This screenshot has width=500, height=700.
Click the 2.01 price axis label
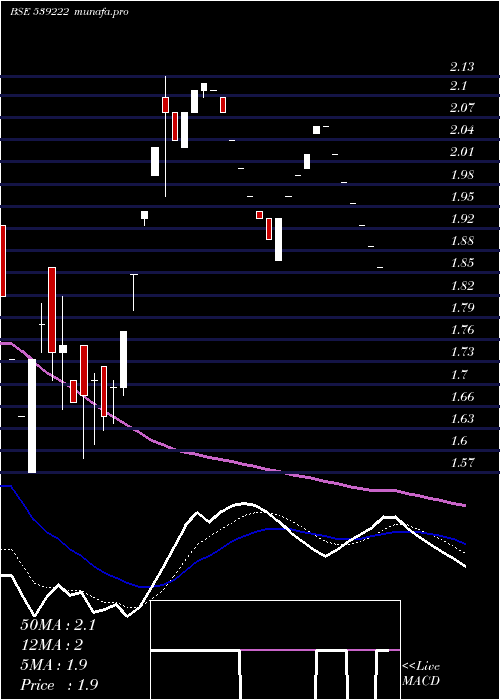click(462, 152)
